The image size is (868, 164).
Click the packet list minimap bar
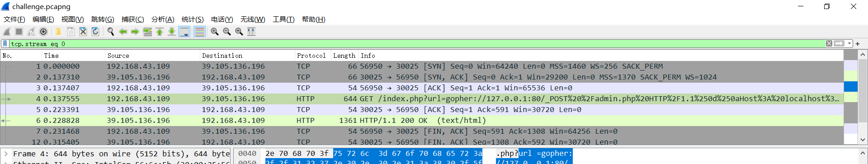pyautogui.click(x=851, y=98)
